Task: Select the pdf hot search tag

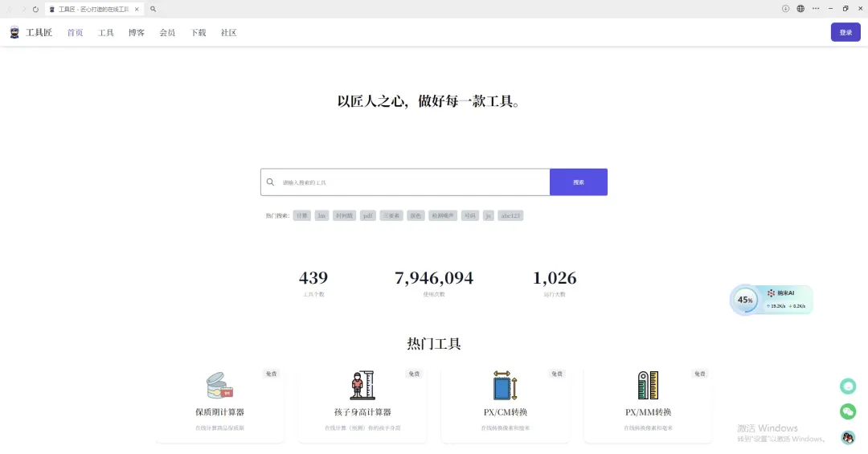Action: 367,215
